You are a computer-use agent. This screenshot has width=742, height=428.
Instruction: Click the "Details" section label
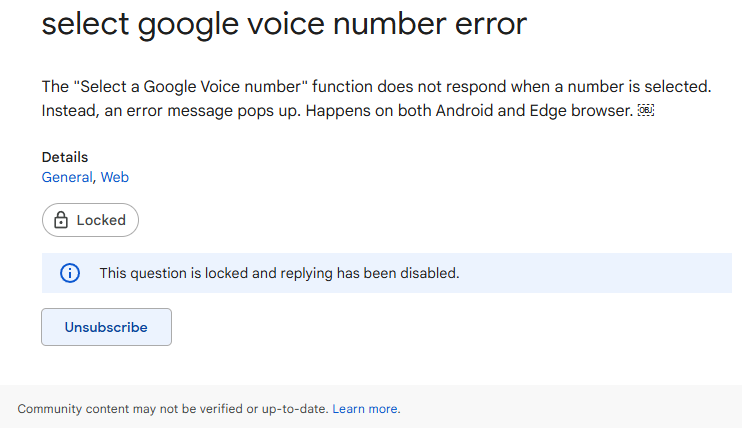65,157
